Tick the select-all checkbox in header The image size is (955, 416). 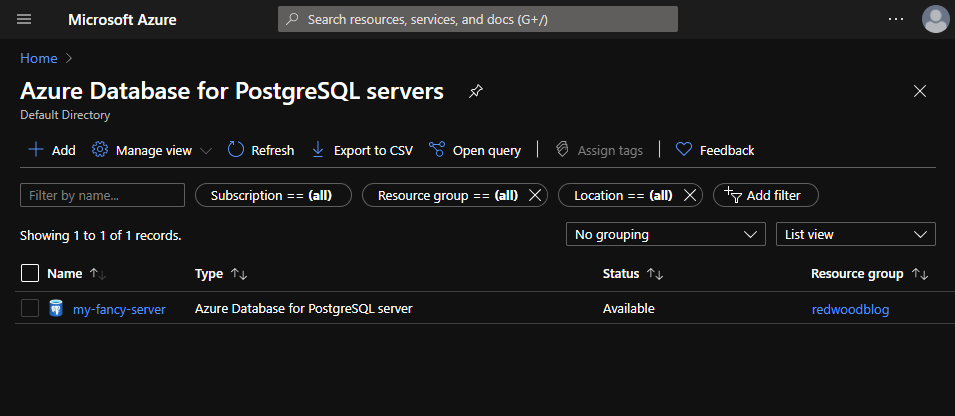click(x=30, y=273)
